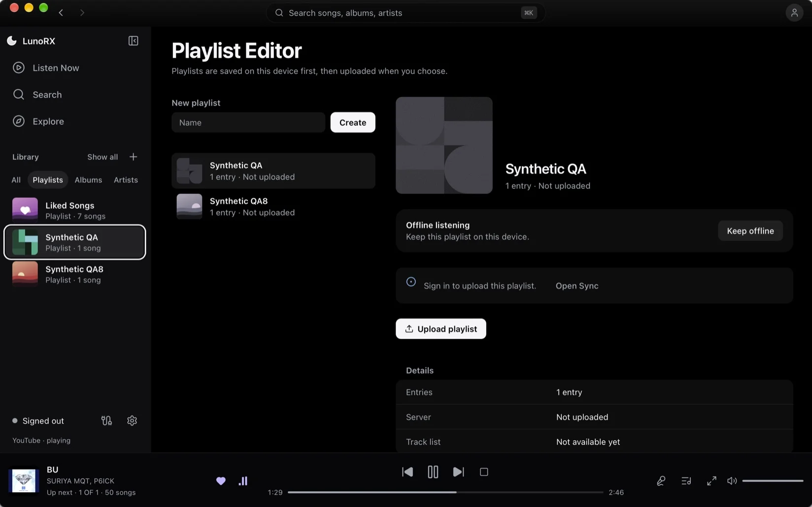The width and height of the screenshot is (812, 507).
Task: Skip to next track
Action: (x=458, y=472)
